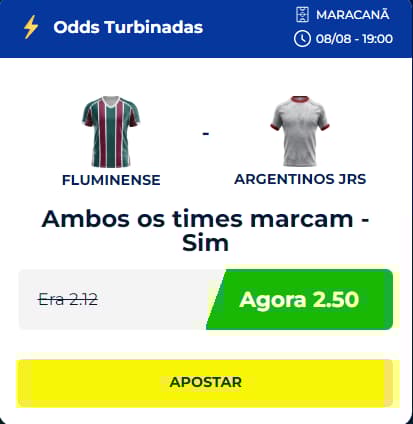Click the stadium pitch icon

pyautogui.click(x=302, y=14)
